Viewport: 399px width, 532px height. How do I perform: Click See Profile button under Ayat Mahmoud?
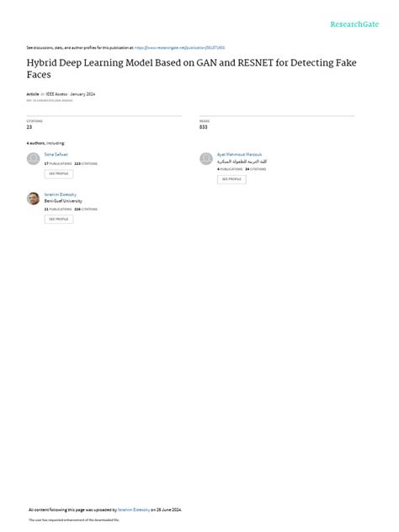[231, 179]
